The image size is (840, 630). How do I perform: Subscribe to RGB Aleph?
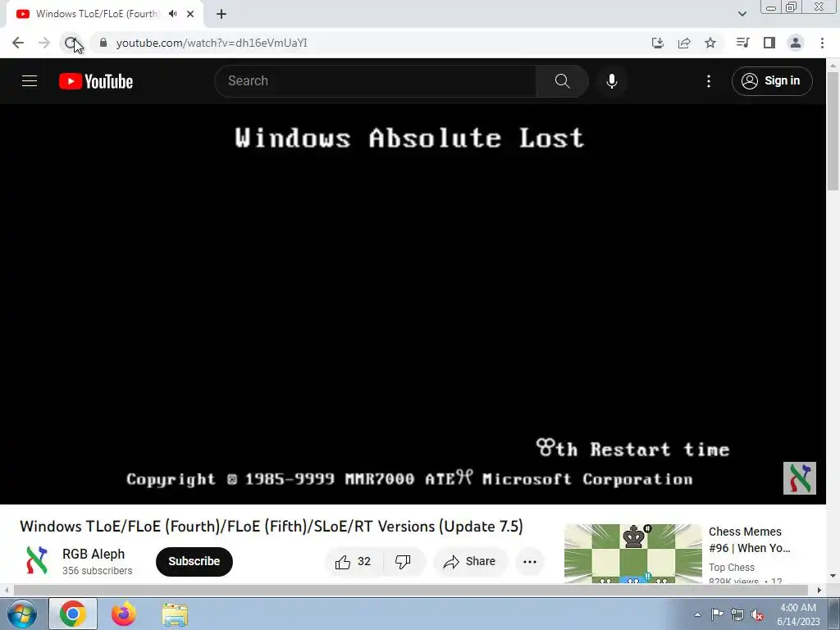coord(194,561)
